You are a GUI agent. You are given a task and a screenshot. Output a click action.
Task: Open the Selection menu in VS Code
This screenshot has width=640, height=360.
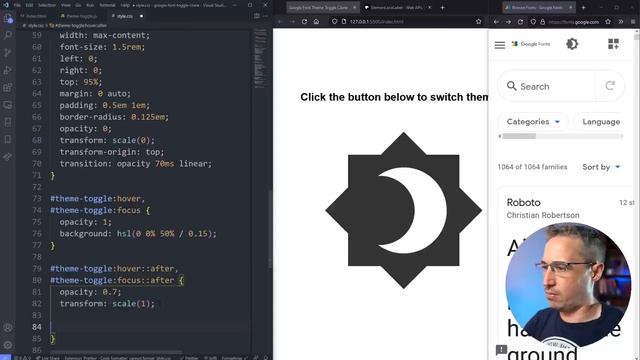(x=47, y=5)
